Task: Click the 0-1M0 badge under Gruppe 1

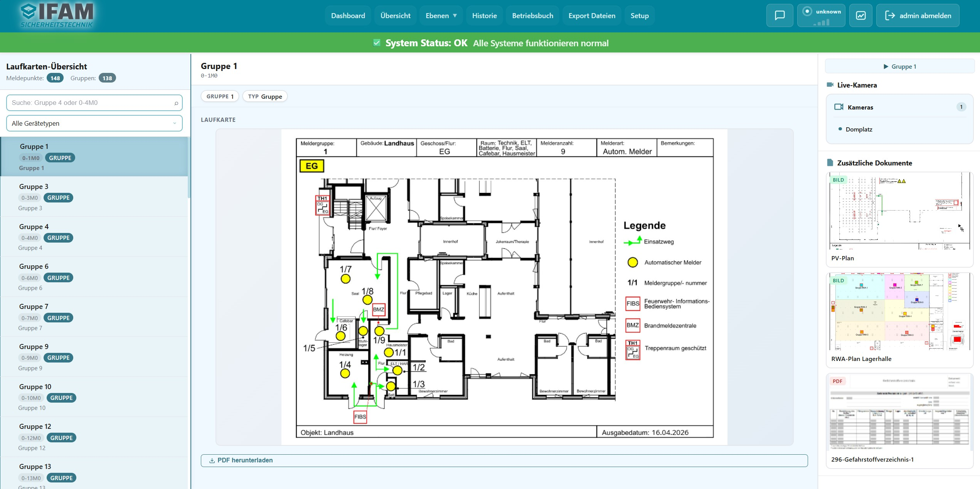Action: click(x=31, y=158)
